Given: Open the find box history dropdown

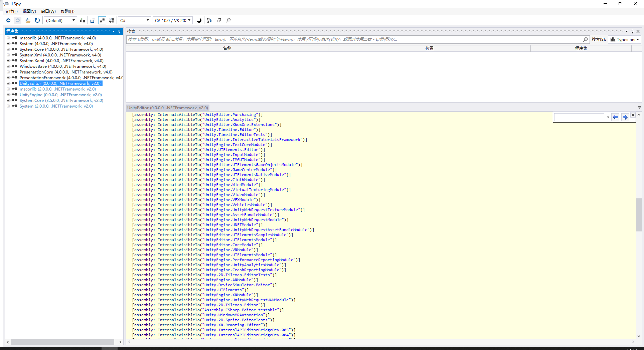Looking at the screenshot, I should click(x=608, y=117).
